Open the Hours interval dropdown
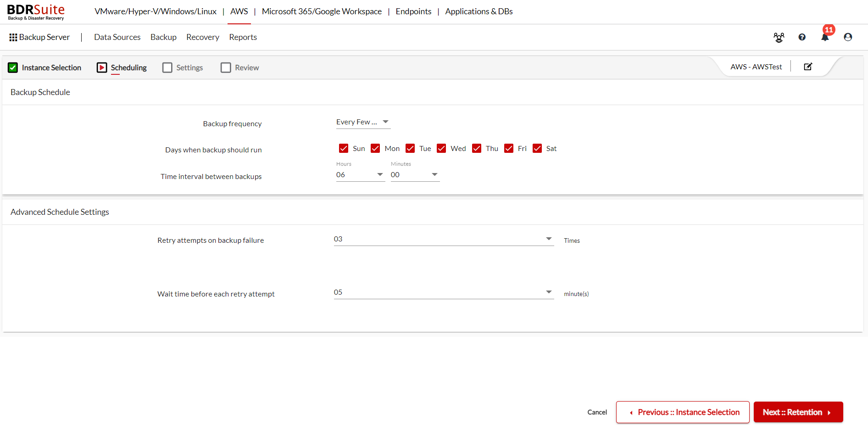The image size is (868, 425). (x=360, y=175)
